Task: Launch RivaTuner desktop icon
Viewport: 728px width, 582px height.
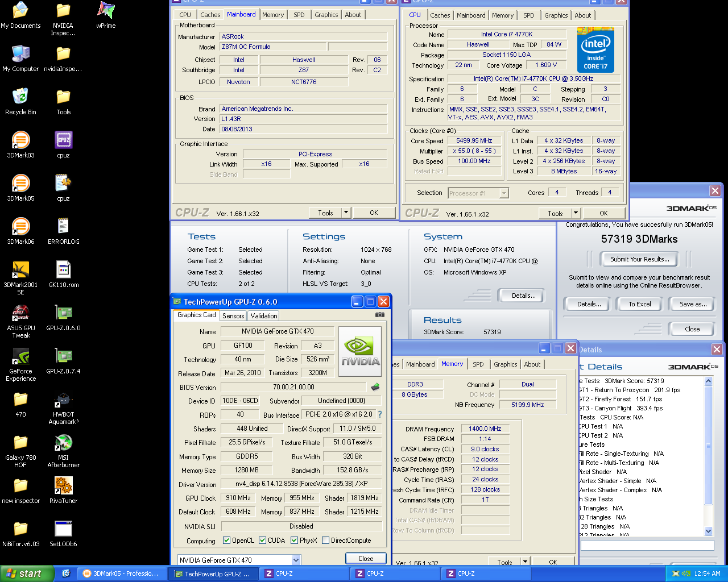Action: pyautogui.click(x=63, y=489)
